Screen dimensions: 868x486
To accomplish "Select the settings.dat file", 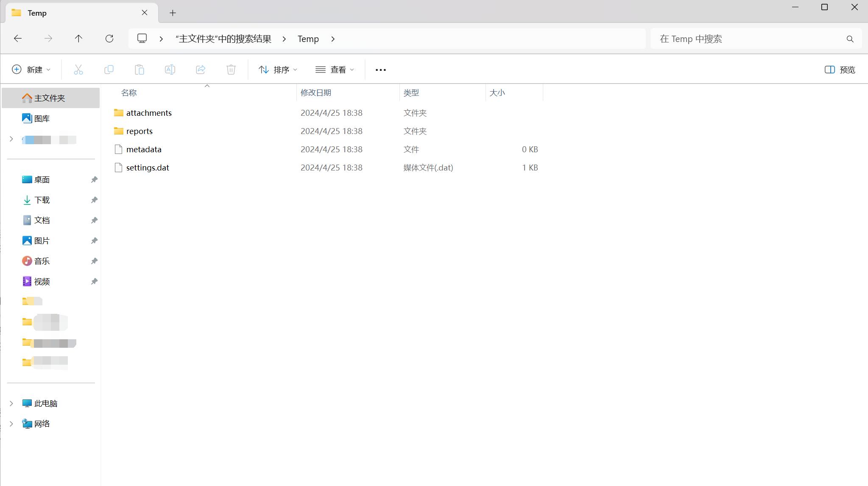I will pyautogui.click(x=148, y=168).
